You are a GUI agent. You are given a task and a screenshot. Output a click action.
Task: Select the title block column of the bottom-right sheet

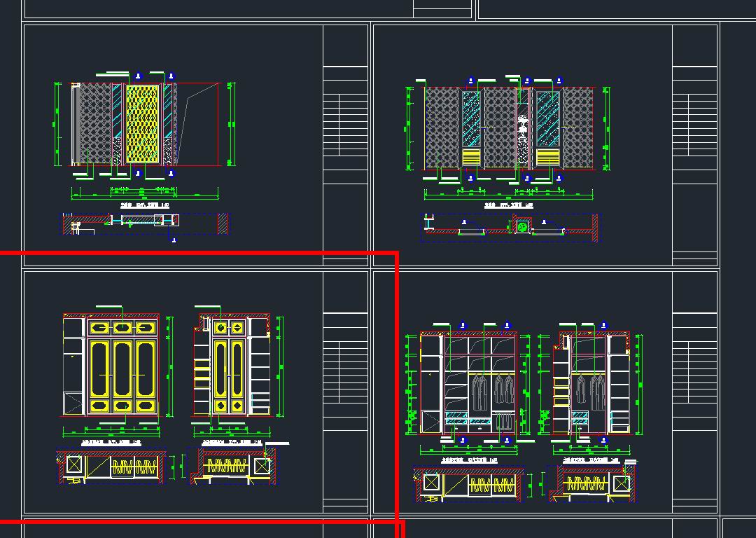694,392
